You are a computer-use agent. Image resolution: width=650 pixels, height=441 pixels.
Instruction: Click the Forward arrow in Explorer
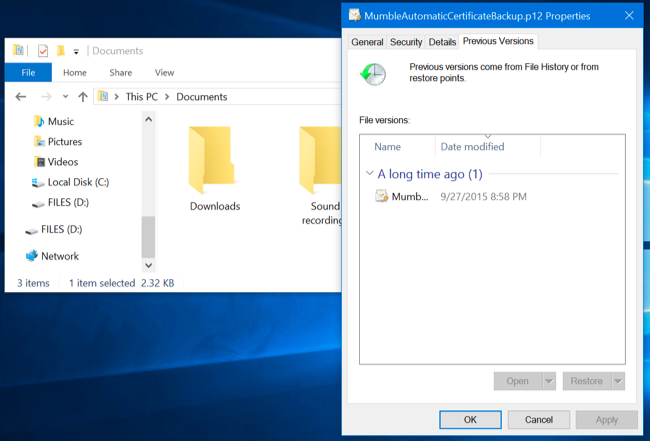click(x=46, y=97)
